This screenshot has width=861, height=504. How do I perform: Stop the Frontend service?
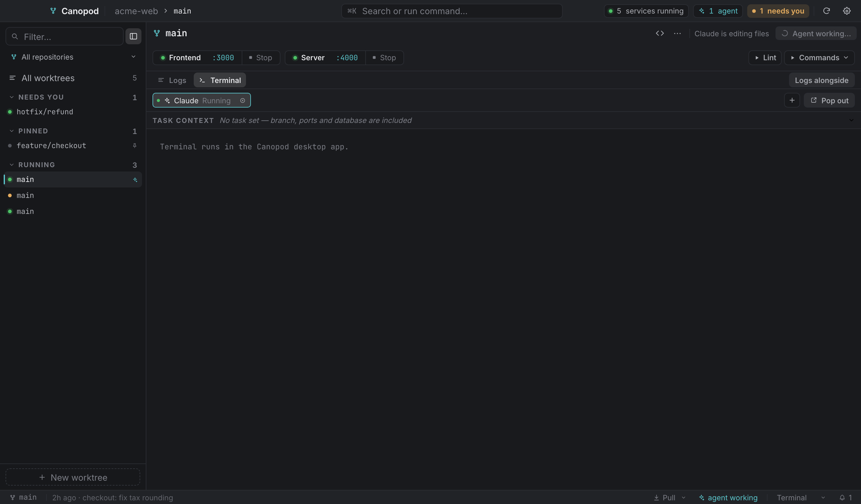pos(261,58)
